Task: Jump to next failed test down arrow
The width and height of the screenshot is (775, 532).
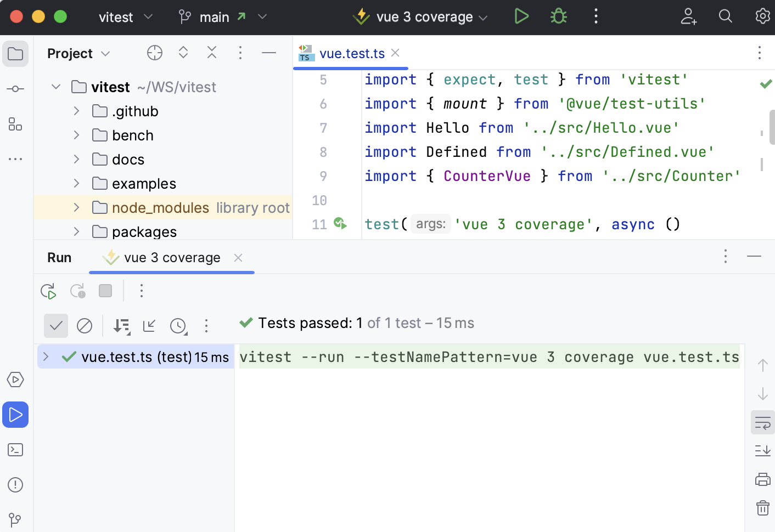Action: [763, 394]
